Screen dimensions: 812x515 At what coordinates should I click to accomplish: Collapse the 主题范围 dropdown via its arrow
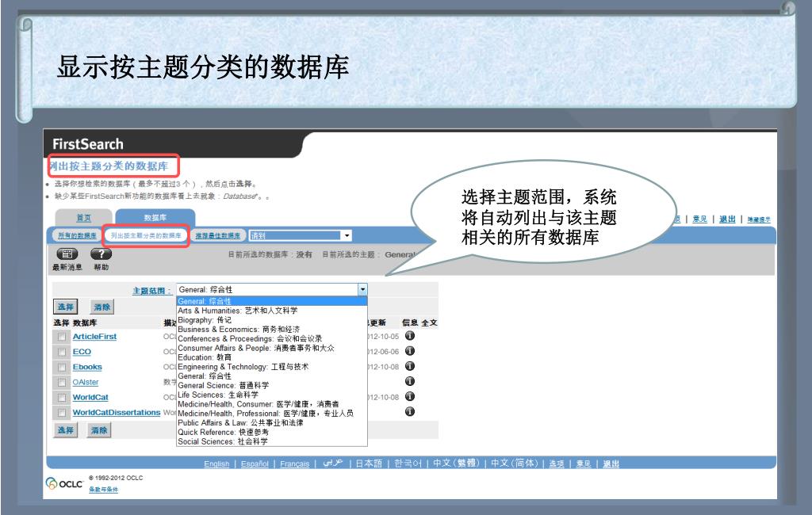(x=362, y=289)
